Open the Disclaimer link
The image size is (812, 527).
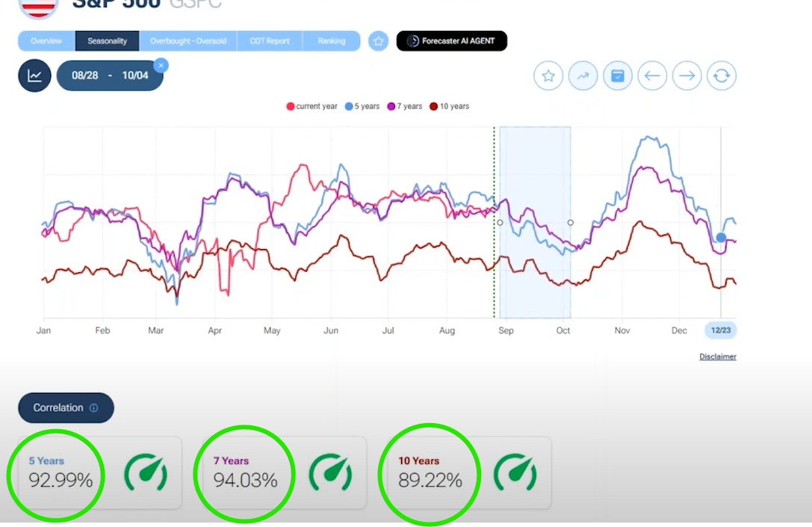point(718,357)
